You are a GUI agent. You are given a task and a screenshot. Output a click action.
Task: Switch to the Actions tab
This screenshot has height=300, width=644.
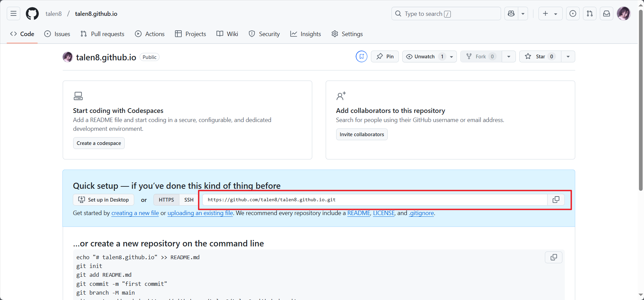150,34
